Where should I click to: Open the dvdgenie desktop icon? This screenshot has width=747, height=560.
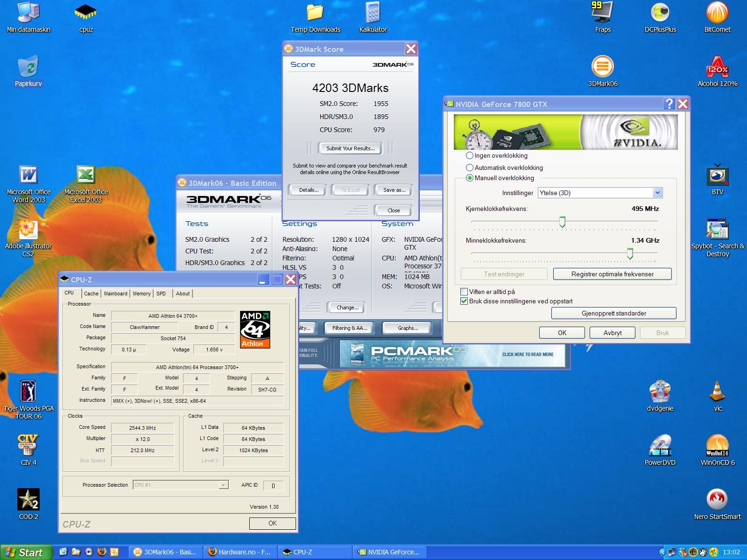(x=660, y=396)
